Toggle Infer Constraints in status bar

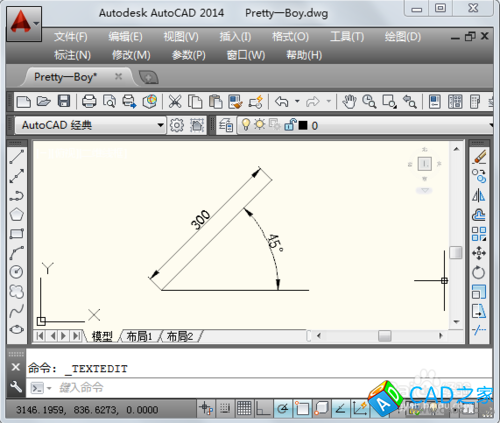click(x=206, y=409)
